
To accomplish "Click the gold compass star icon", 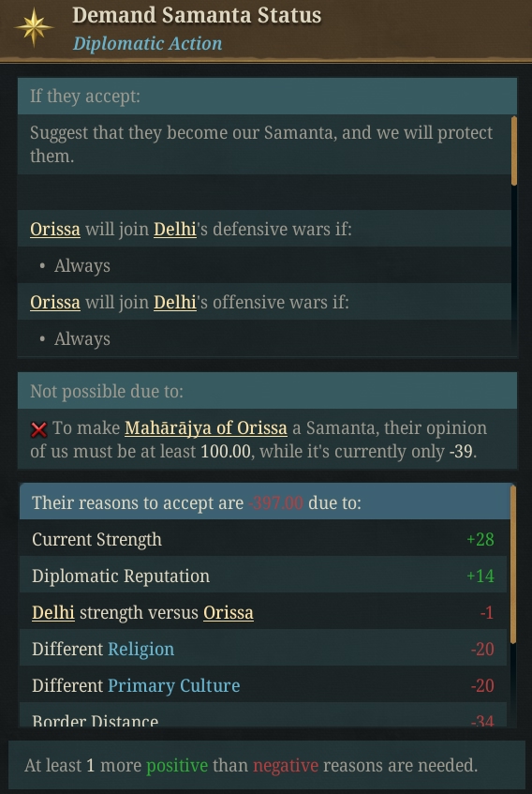I will (34, 28).
